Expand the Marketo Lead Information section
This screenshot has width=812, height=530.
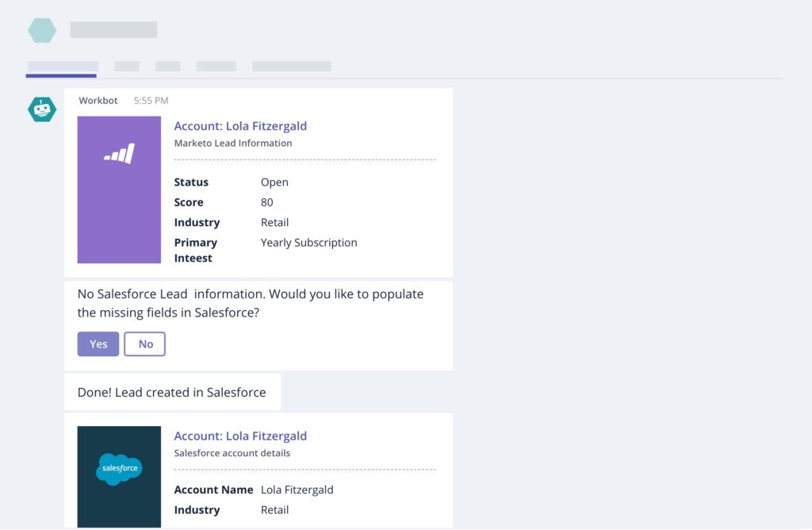(x=232, y=143)
